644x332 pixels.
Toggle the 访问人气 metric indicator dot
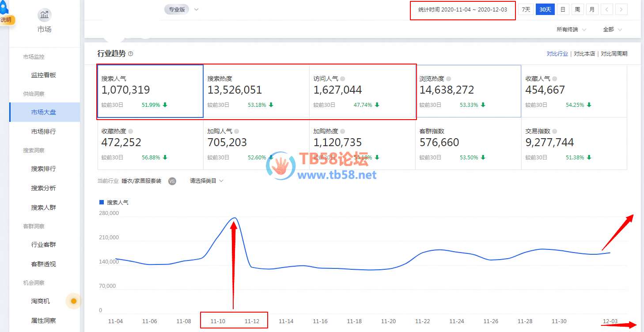click(343, 79)
